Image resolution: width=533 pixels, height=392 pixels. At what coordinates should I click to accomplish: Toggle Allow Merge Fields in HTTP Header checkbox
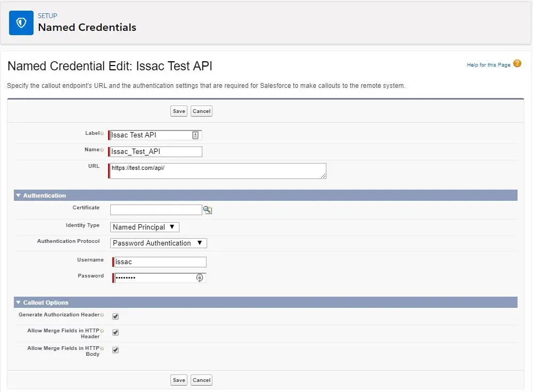coord(116,332)
